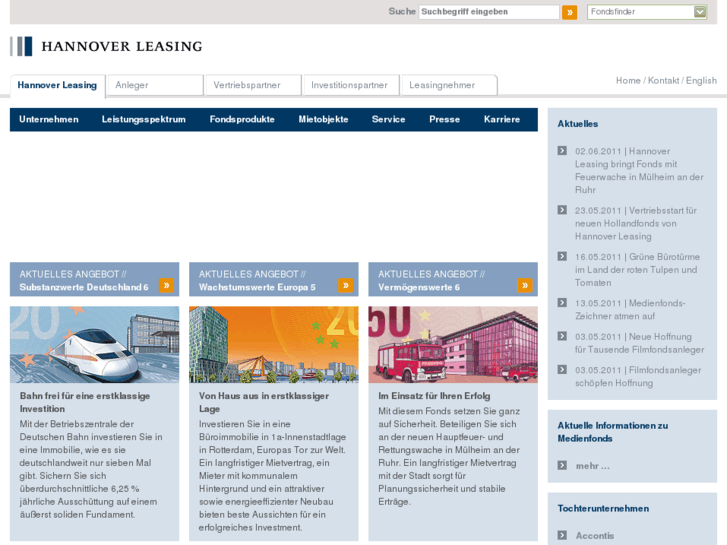Open the Accontis subsidiary link
Screen dimensions: 727x545
[595, 536]
